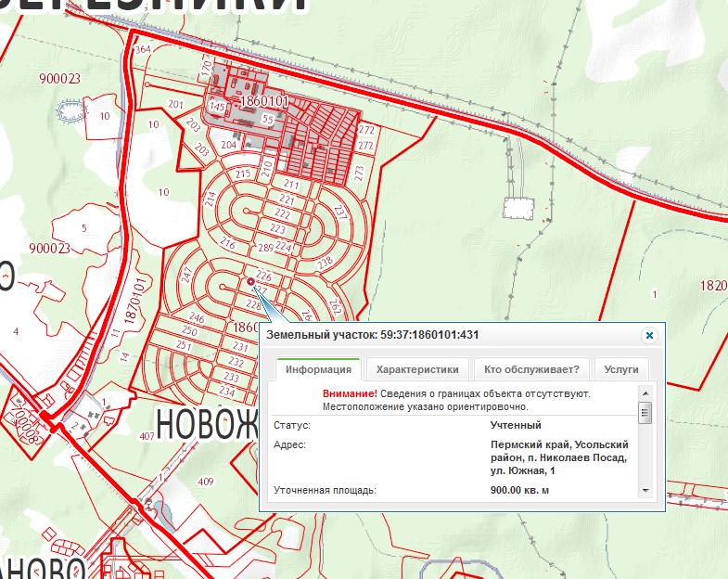This screenshot has width=728, height=579.
Task: Click the red parcel location marker
Action: [250, 280]
